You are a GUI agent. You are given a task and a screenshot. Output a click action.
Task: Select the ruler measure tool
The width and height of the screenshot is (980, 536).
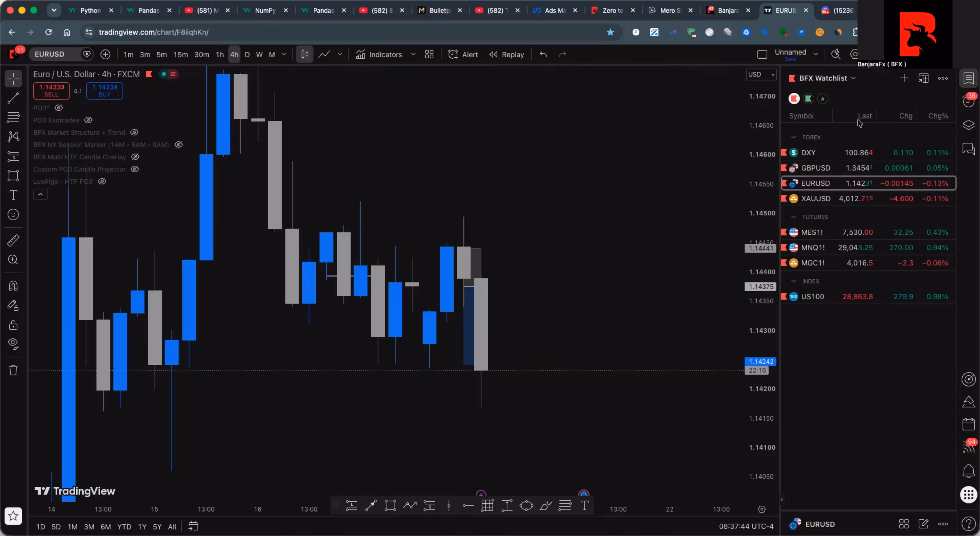point(13,240)
